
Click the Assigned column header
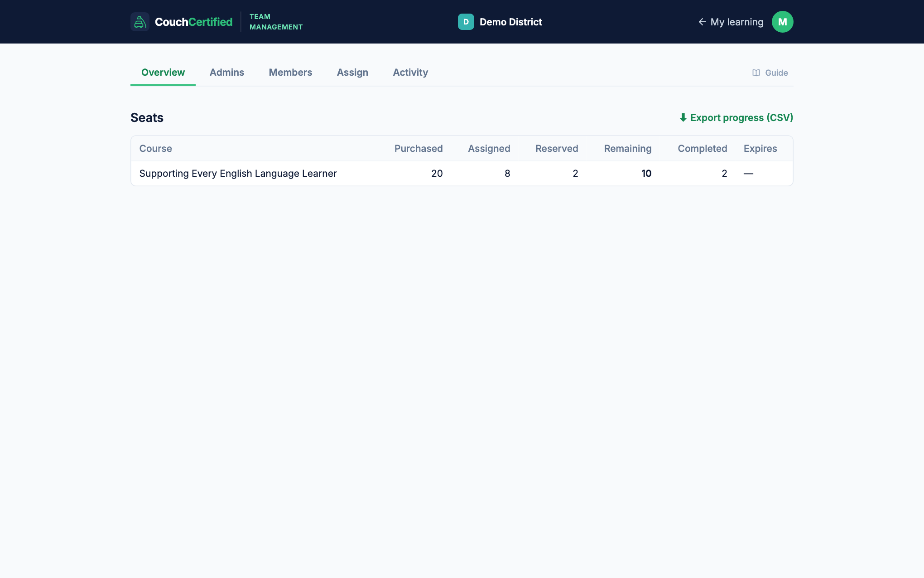(489, 148)
